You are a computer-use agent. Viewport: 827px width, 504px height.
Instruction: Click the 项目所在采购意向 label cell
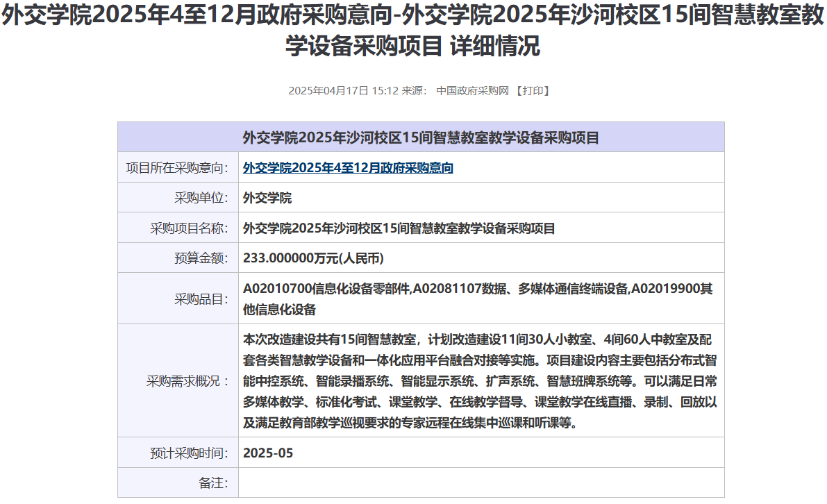tap(177, 168)
